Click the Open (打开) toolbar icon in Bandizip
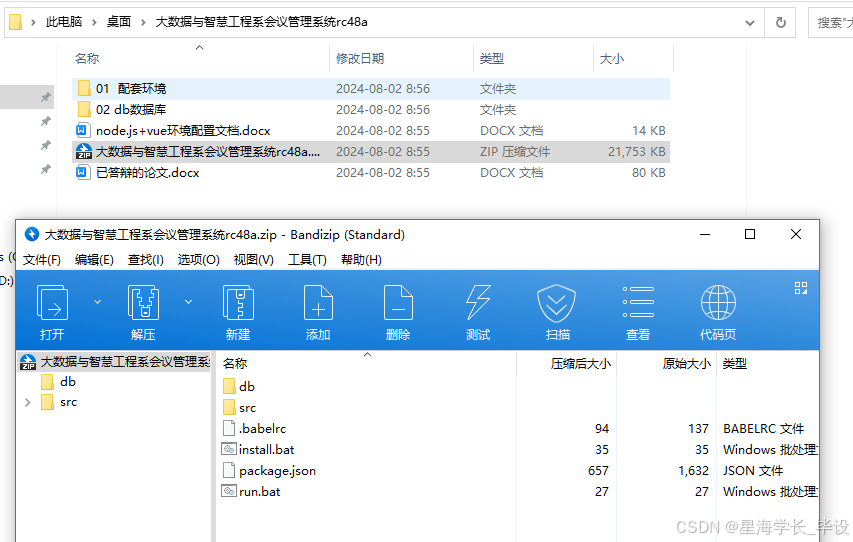 click(x=52, y=303)
